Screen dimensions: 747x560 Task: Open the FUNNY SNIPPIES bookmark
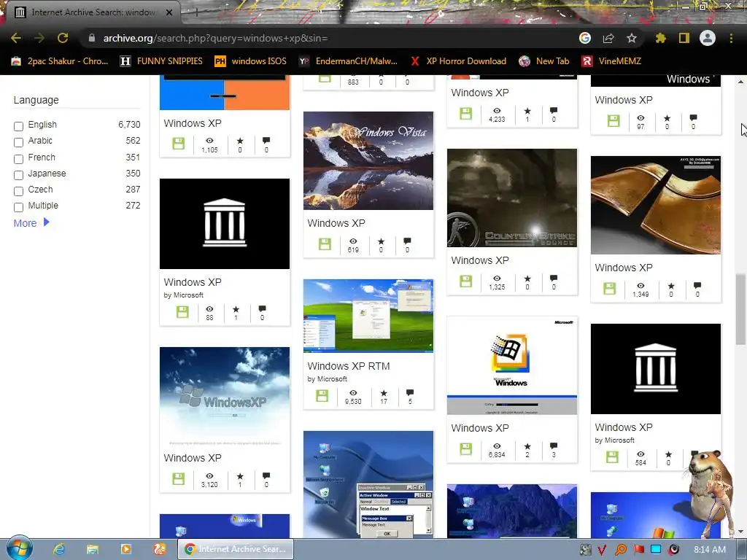[x=161, y=61]
